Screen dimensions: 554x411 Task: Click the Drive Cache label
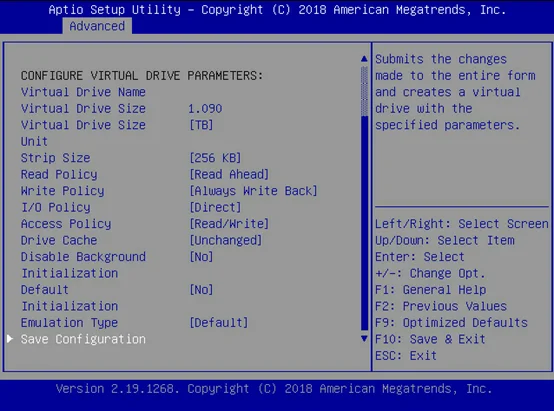59,240
